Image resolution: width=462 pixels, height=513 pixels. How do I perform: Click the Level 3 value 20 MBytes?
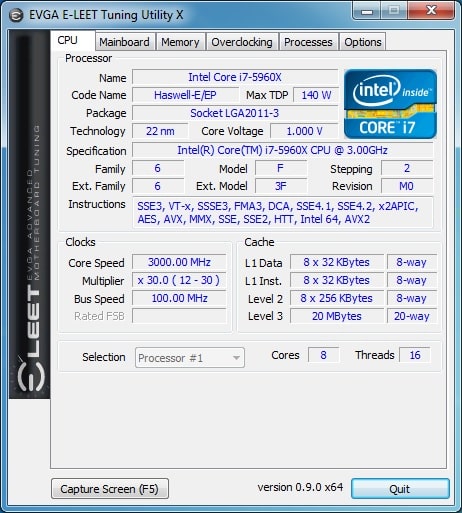337,316
